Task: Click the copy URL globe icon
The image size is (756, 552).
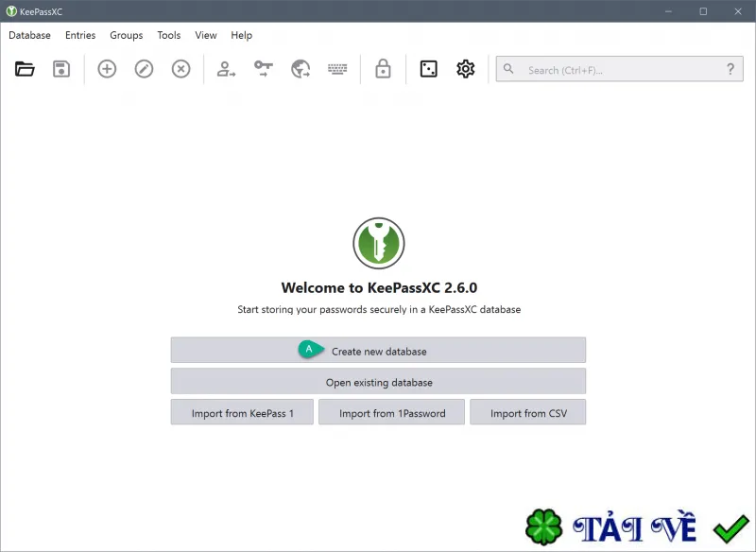Action: (x=301, y=69)
